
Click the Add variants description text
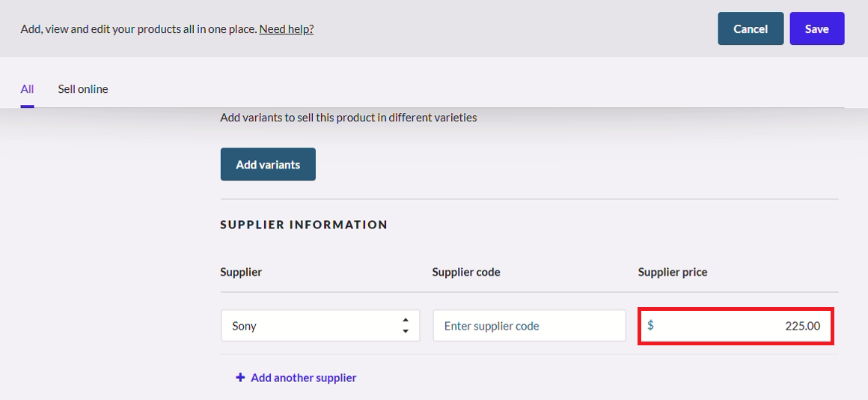349,118
